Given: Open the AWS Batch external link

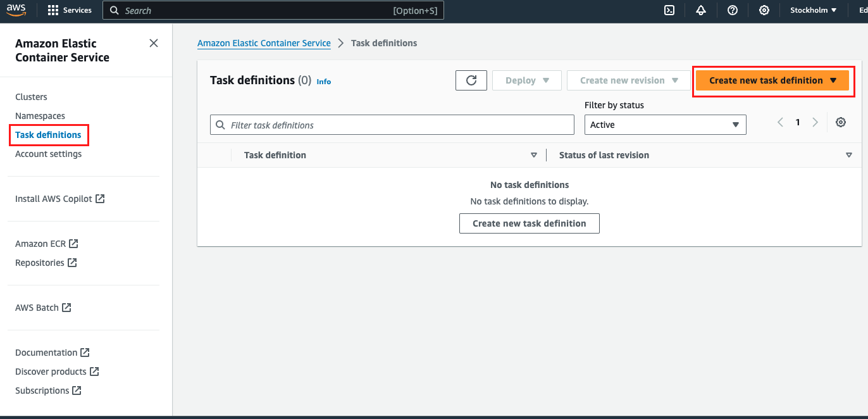Looking at the screenshot, I should click(x=43, y=308).
